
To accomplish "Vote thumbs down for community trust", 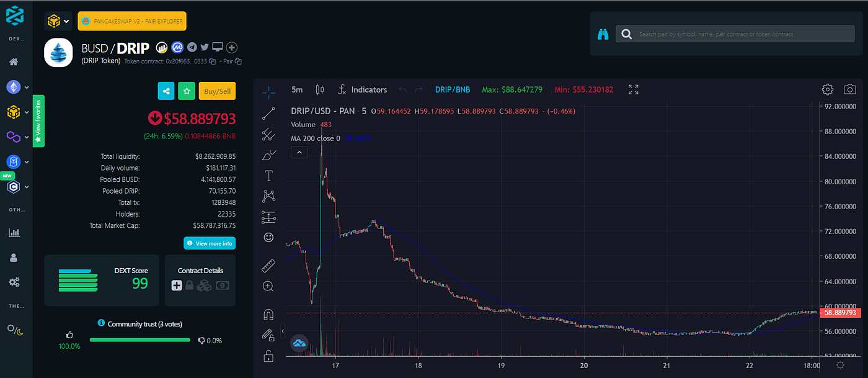I will pos(201,340).
